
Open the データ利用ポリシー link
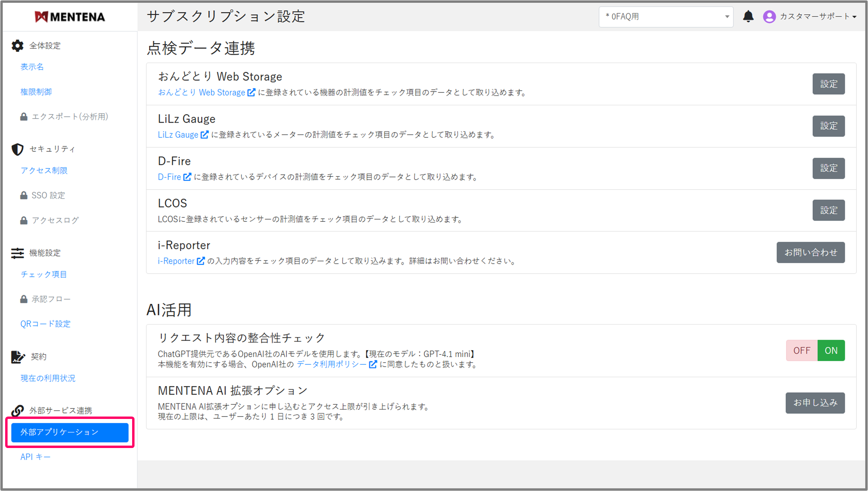tap(332, 364)
